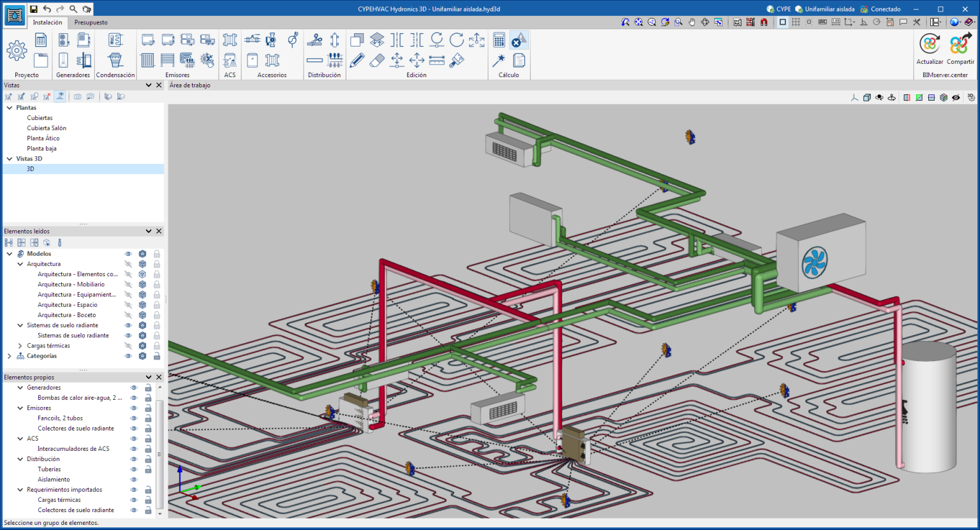980x530 pixels.
Task: Open the project settings gear icon
Action: tap(17, 50)
